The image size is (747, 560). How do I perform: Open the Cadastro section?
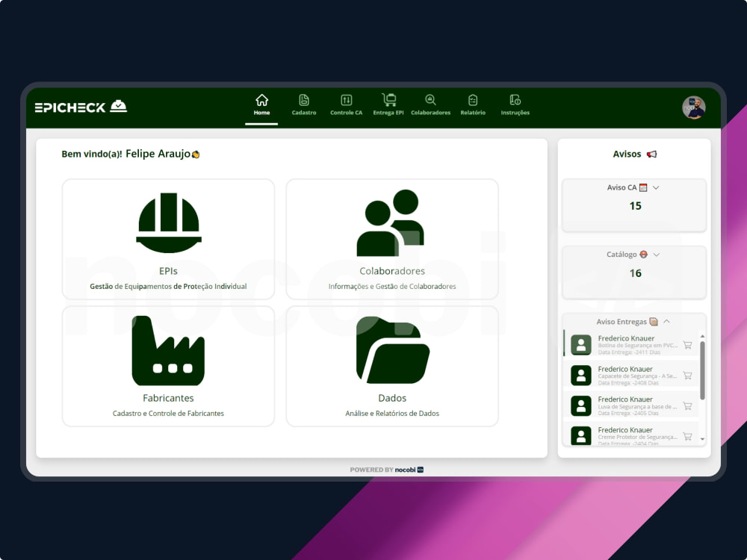tap(304, 106)
